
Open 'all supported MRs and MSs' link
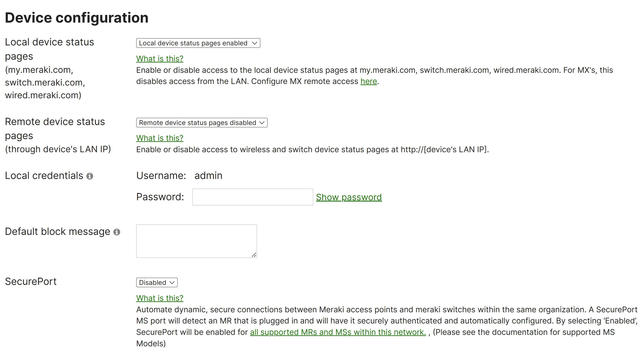[x=338, y=332]
